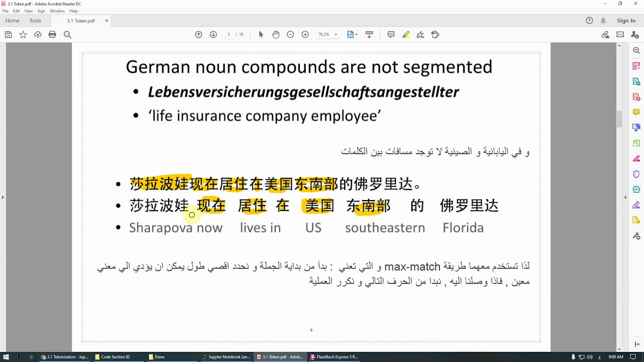Open the Combine Files tool in right panel
The image size is (644, 362).
coord(636,128)
